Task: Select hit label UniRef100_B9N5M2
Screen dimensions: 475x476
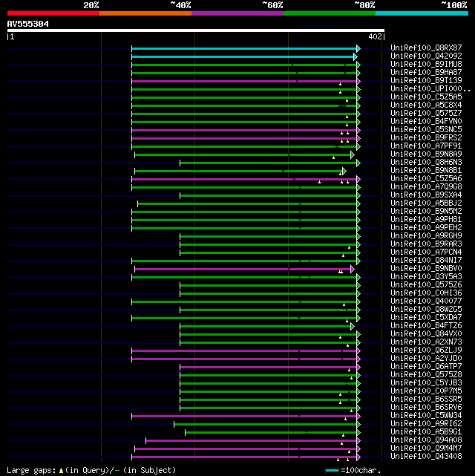Action: point(426,212)
